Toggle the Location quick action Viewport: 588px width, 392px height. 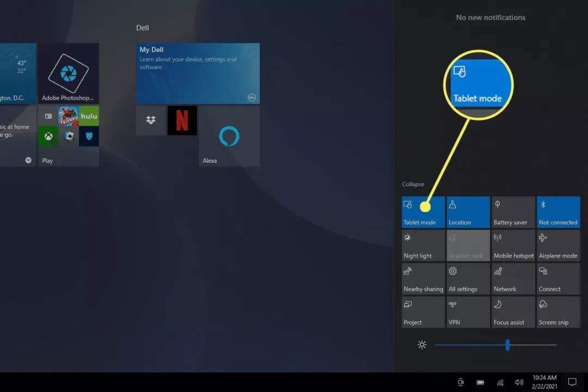468,212
